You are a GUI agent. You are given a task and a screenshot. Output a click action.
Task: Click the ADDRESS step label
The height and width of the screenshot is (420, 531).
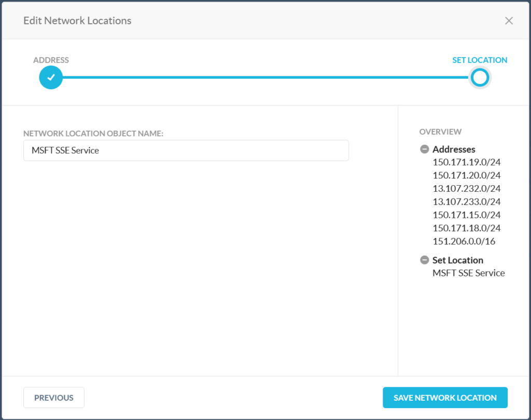[51, 60]
